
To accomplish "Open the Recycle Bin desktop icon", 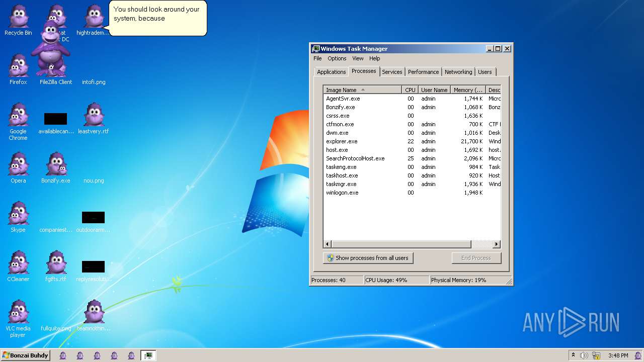I will (x=18, y=20).
